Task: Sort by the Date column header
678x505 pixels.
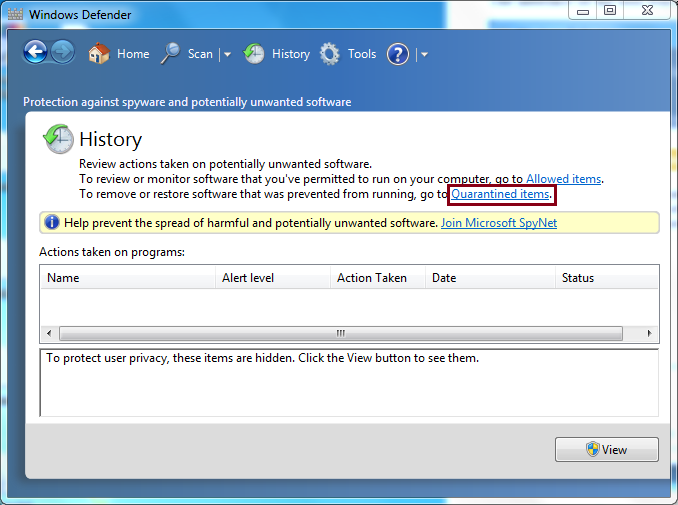Action: 490,278
